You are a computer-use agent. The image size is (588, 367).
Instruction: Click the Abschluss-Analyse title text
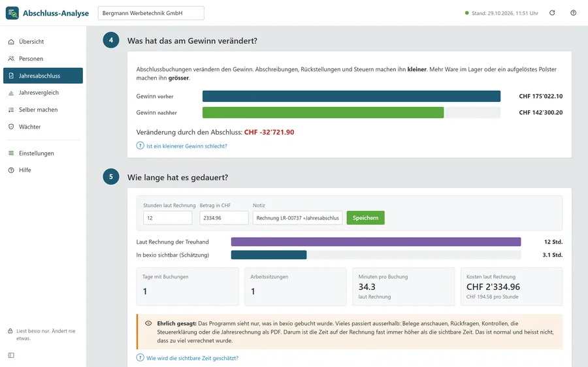pyautogui.click(x=56, y=13)
